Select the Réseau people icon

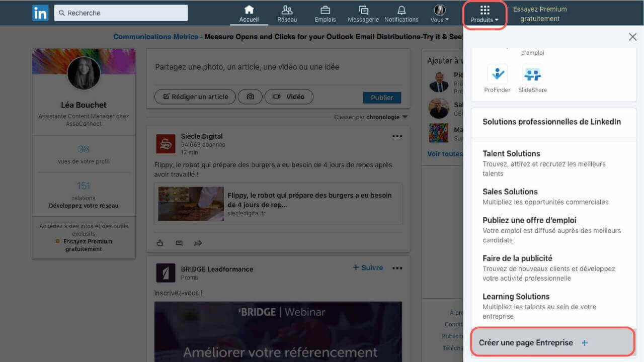click(x=287, y=9)
